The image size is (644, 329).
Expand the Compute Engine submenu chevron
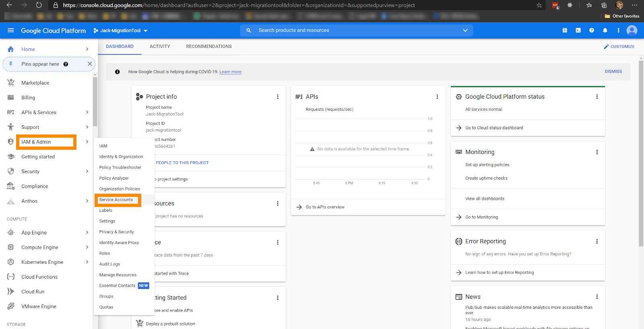pyautogui.click(x=87, y=247)
